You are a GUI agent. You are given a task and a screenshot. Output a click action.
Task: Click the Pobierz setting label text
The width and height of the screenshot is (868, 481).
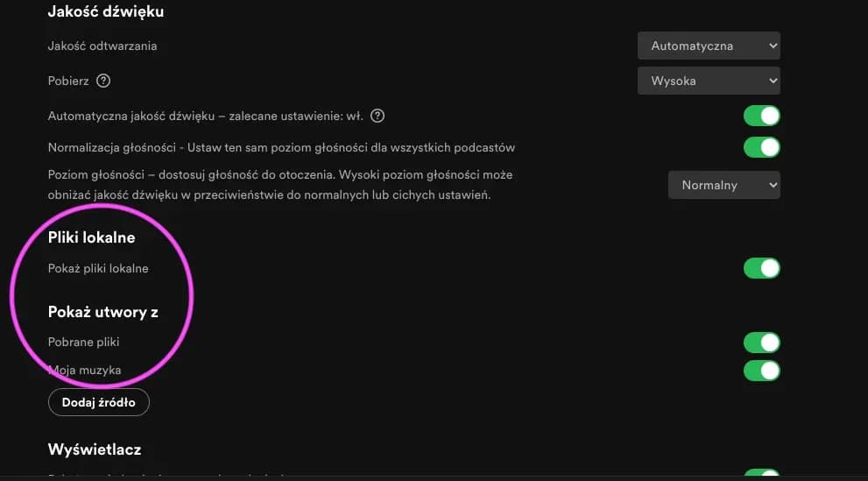(68, 81)
